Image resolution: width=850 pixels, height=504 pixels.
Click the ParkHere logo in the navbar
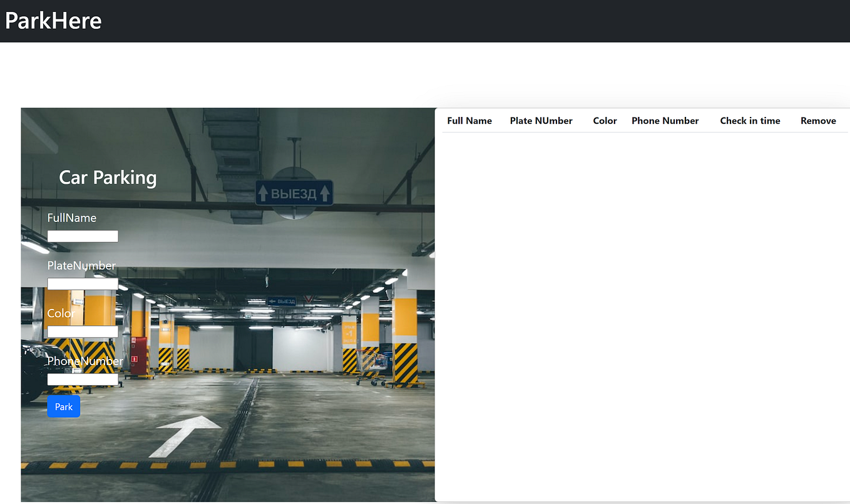[53, 21]
